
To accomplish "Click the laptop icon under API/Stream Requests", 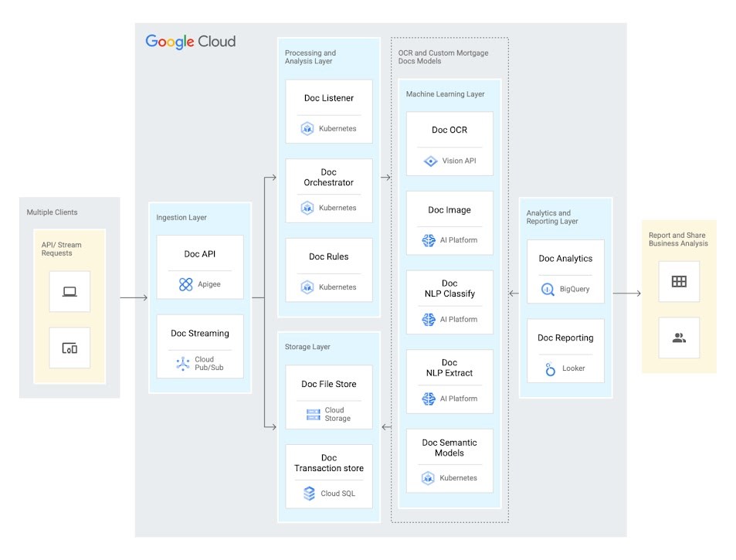I will click(x=69, y=291).
